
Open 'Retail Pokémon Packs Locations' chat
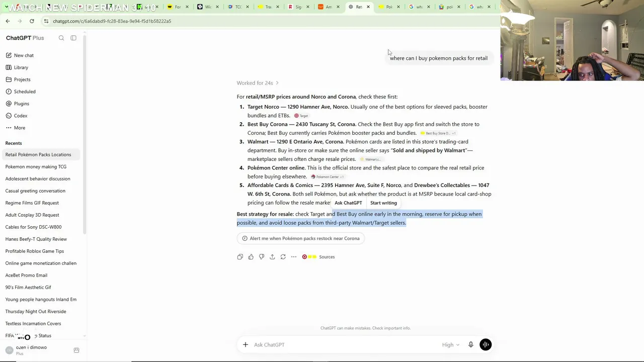coord(40,155)
